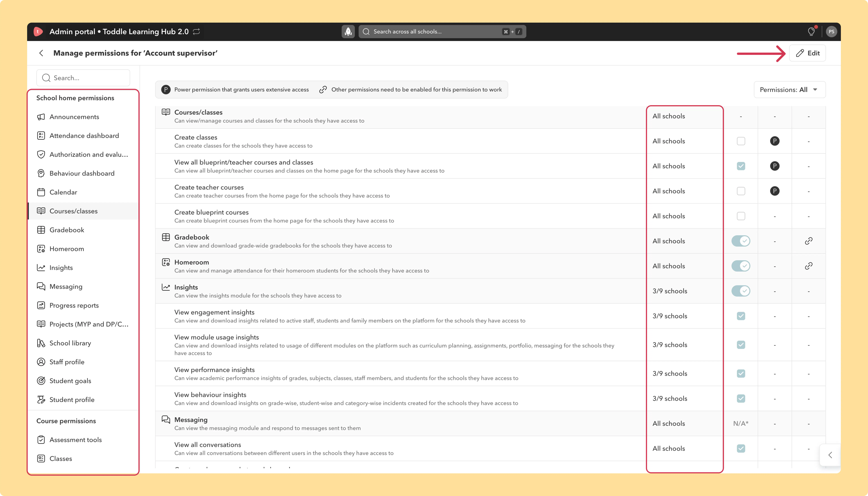Click the switch-school sync icon beside the title
This screenshot has height=496, width=868.
point(196,32)
